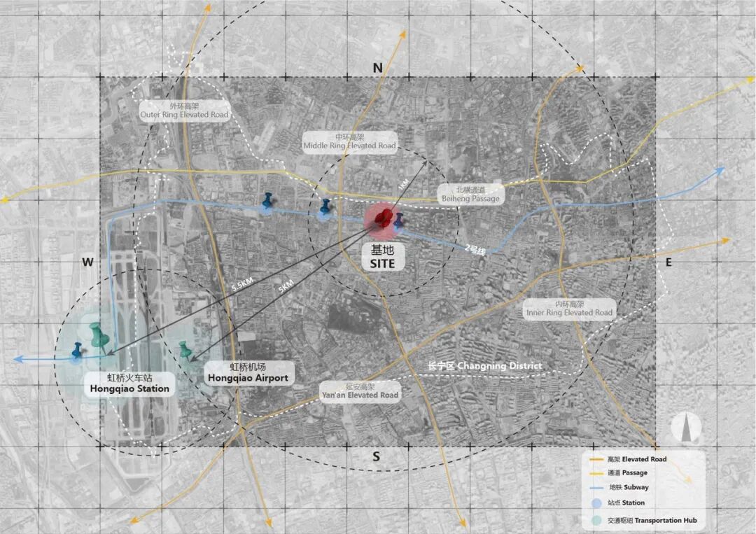The height and width of the screenshot is (534, 756).
Task: Click the green pin above Hongqiao Airport label
Action: (185, 351)
